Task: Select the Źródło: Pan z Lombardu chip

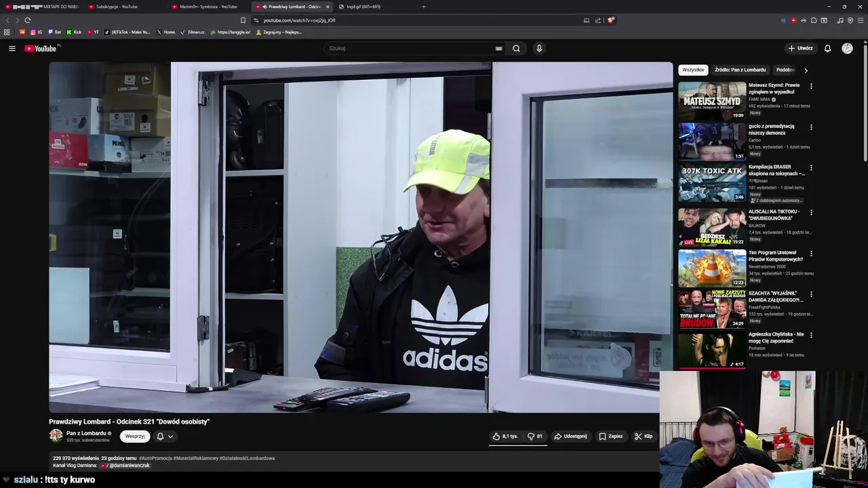Action: tap(740, 70)
